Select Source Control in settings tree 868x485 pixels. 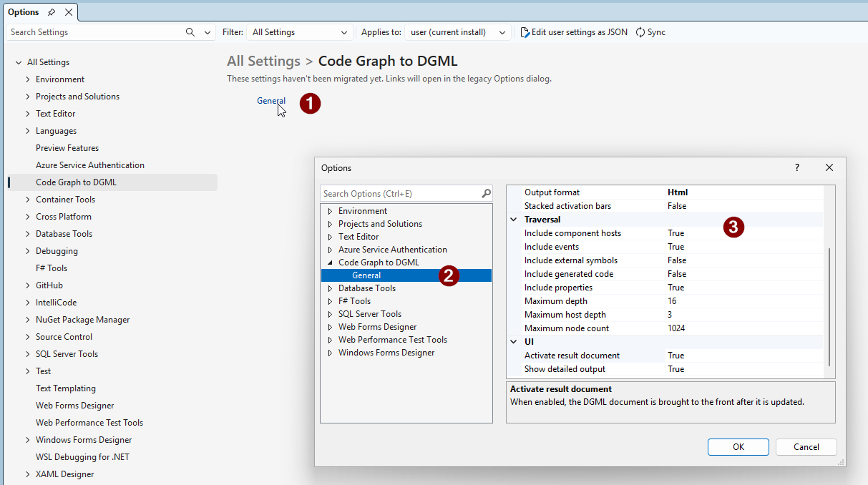pos(64,337)
